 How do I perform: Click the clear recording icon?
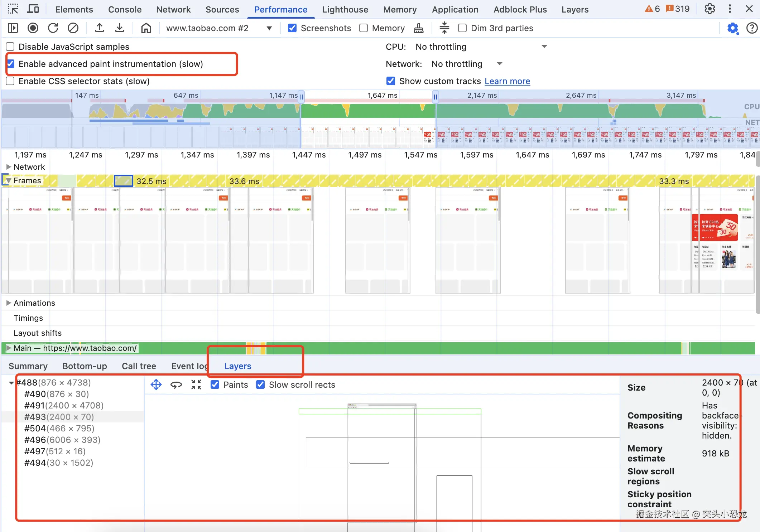(x=73, y=28)
